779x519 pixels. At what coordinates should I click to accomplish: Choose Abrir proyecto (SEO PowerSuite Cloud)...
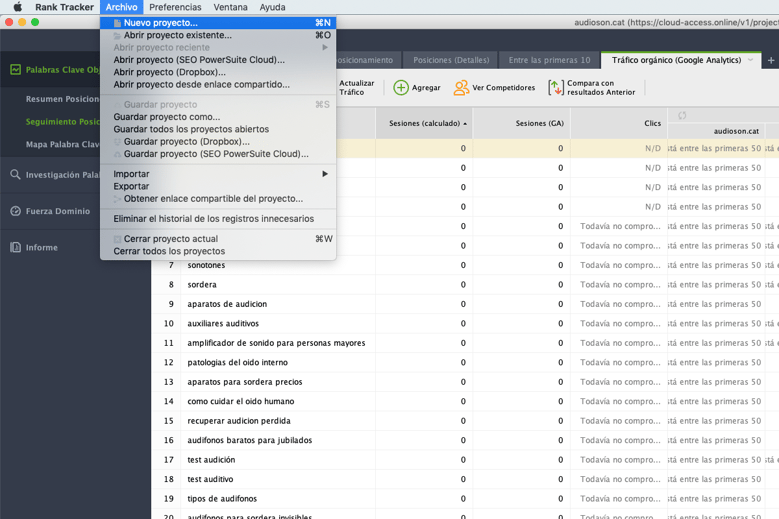[x=218, y=60]
